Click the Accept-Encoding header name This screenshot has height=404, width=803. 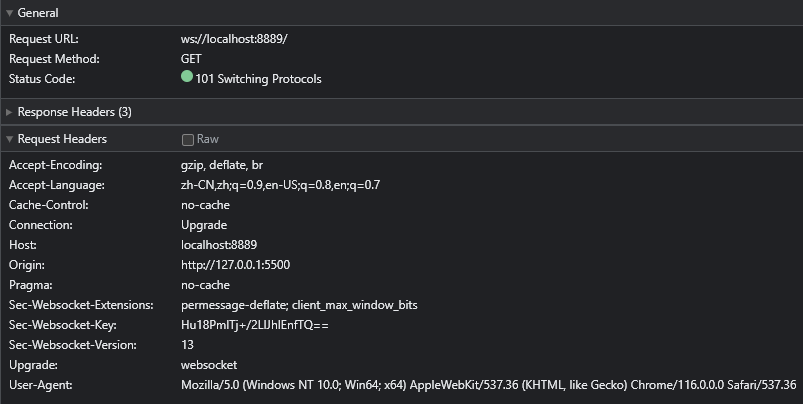[56, 165]
